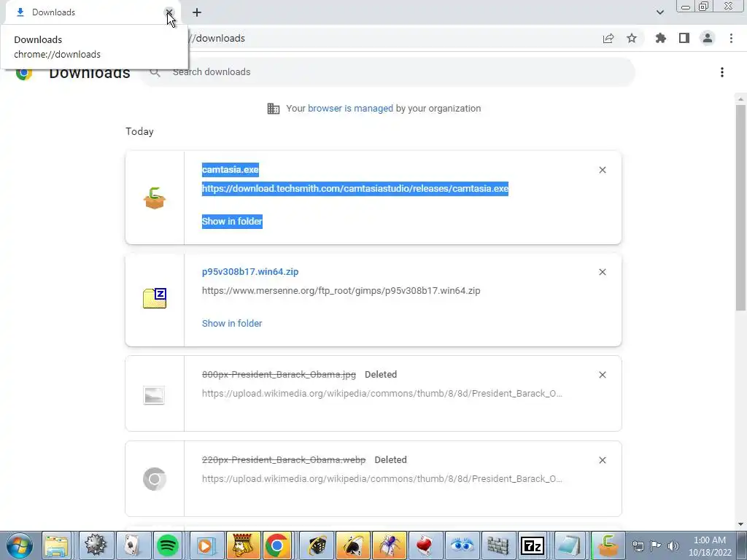Viewport: 747px width, 560px height.
Task: Open Windows Explorer from the taskbar
Action: pyautogui.click(x=56, y=545)
